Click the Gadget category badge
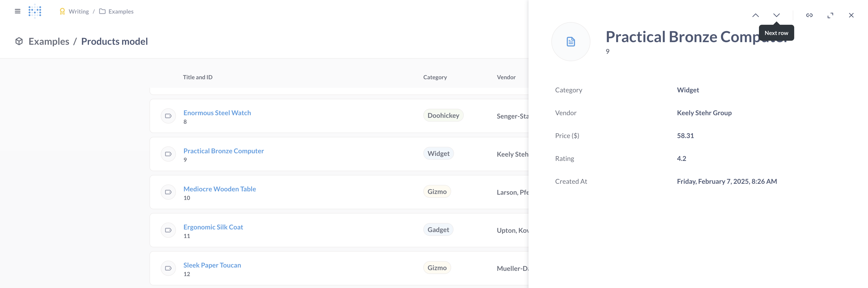Screen dimensions: 868x288 tap(438, 230)
